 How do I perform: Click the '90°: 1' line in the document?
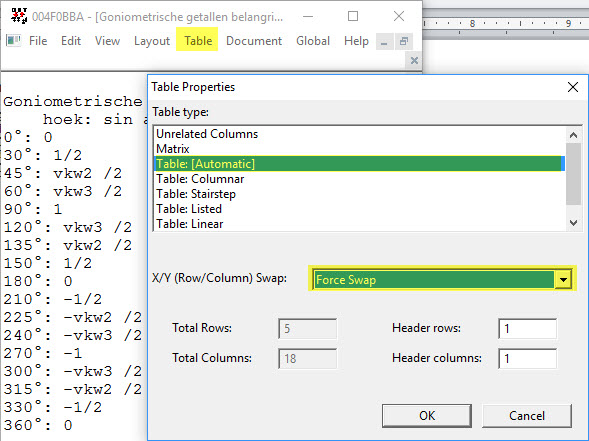click(33, 209)
